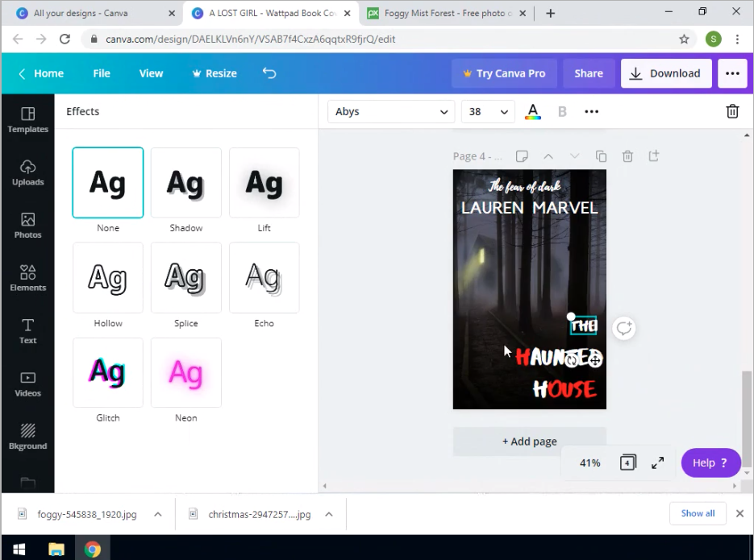Viewport: 754px width, 560px height.
Task: Switch to All your designs tab
Action: [x=91, y=14]
